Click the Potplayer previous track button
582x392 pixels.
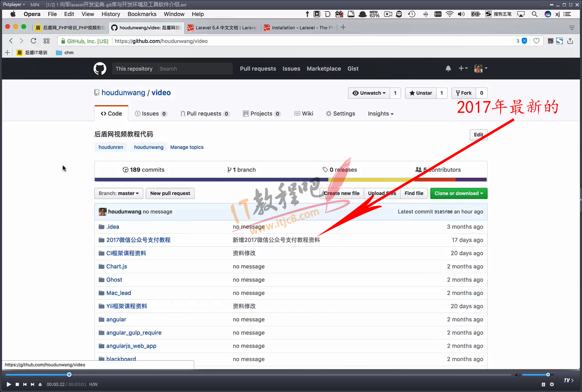25,384
